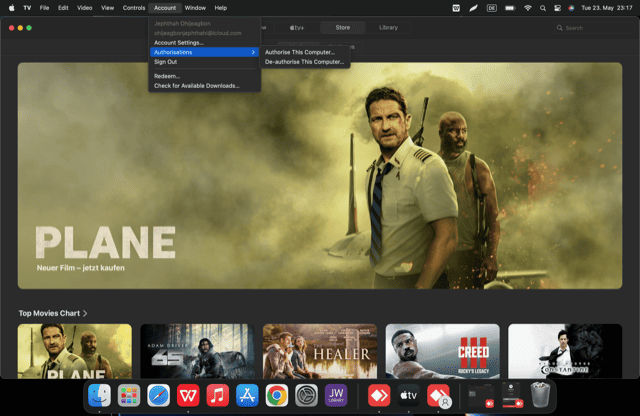This screenshot has height=416, width=640.
Task: Open the App Store from the dock
Action: (247, 394)
